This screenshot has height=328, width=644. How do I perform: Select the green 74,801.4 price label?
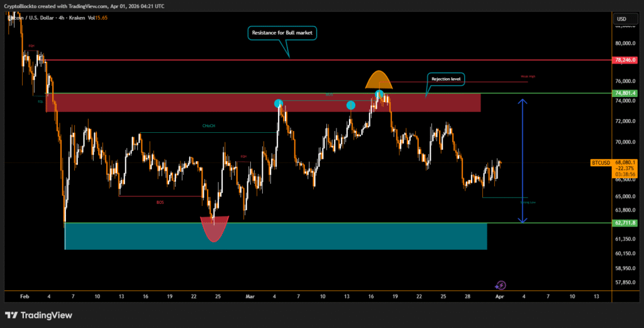(x=626, y=93)
